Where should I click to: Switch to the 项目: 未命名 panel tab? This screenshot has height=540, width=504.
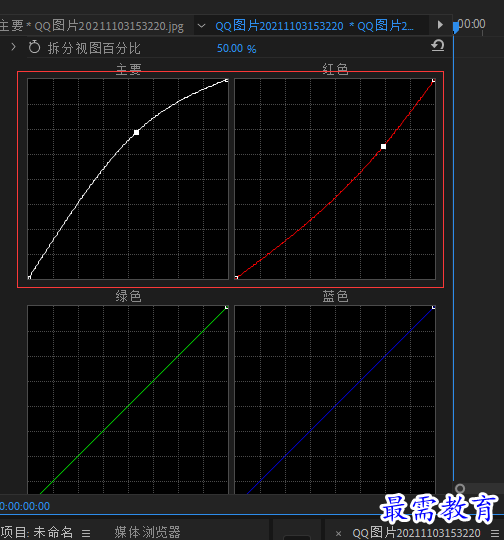[x=37, y=532]
